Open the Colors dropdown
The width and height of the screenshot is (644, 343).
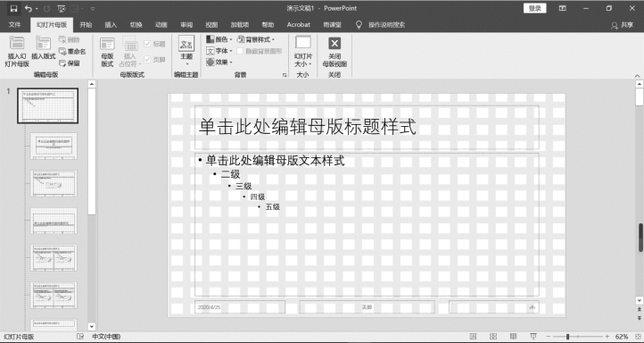[x=219, y=39]
